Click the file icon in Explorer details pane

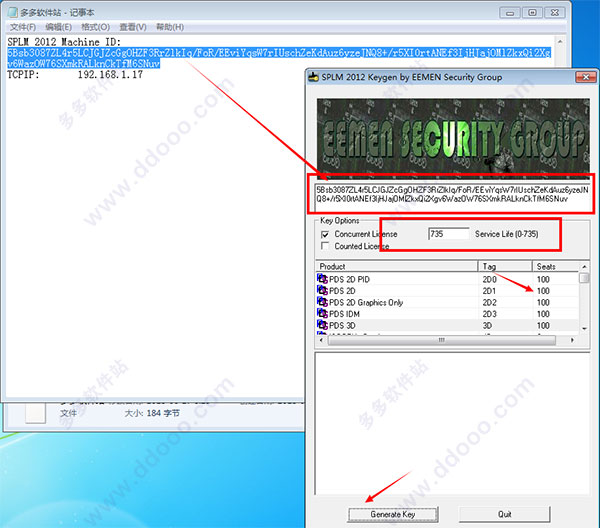point(36,413)
